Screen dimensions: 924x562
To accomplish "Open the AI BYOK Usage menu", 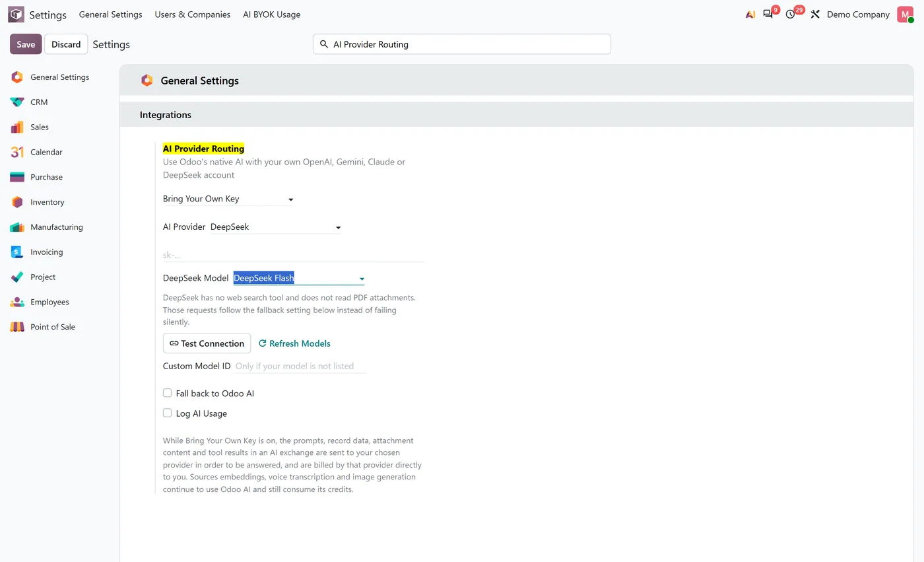I will click(x=272, y=15).
